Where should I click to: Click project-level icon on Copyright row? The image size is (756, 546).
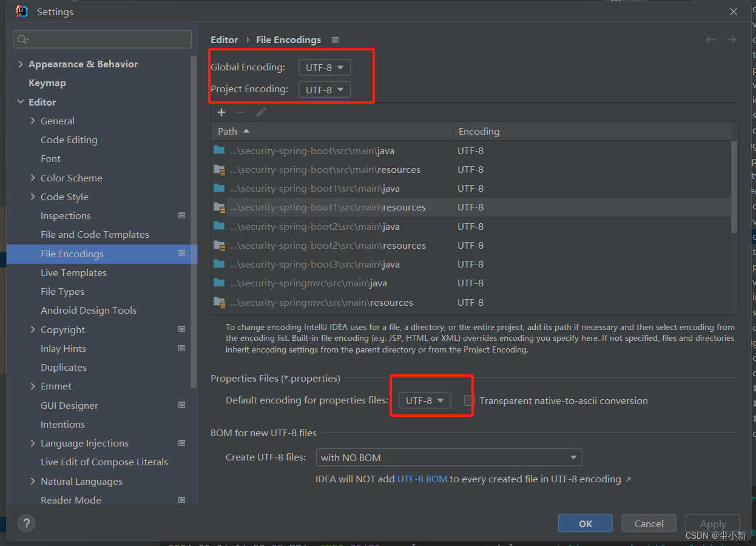181,329
